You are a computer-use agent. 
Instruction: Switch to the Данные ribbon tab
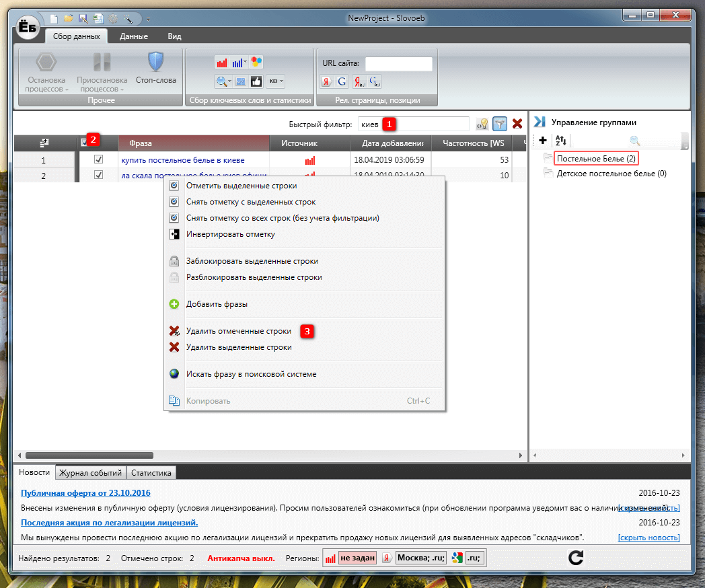134,36
